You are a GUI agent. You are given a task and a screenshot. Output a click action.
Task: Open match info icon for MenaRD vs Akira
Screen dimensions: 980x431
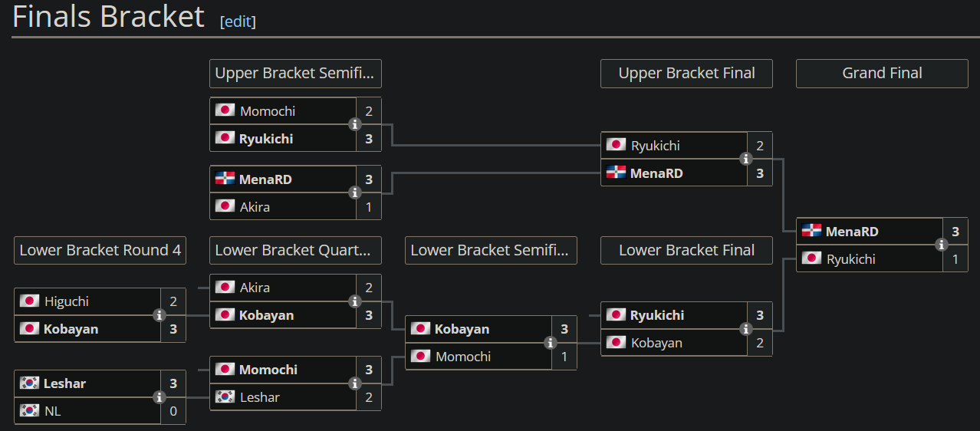click(355, 192)
